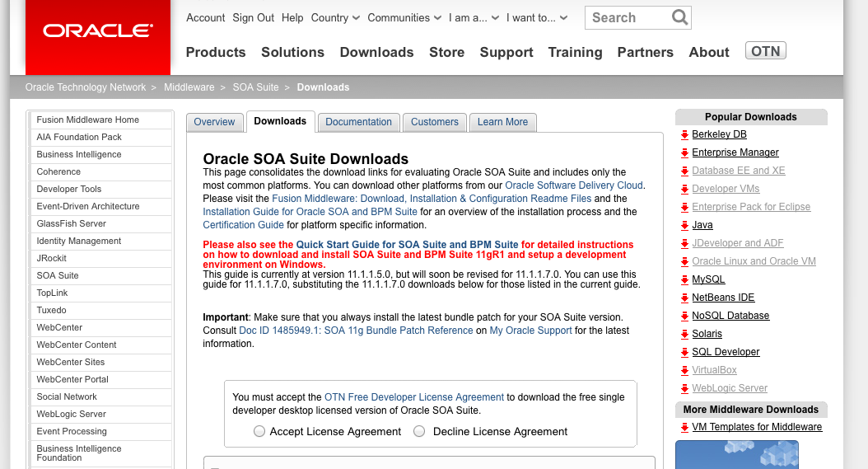Image resolution: width=868 pixels, height=469 pixels.
Task: Click the download icon beside Solaris
Action: (x=685, y=335)
